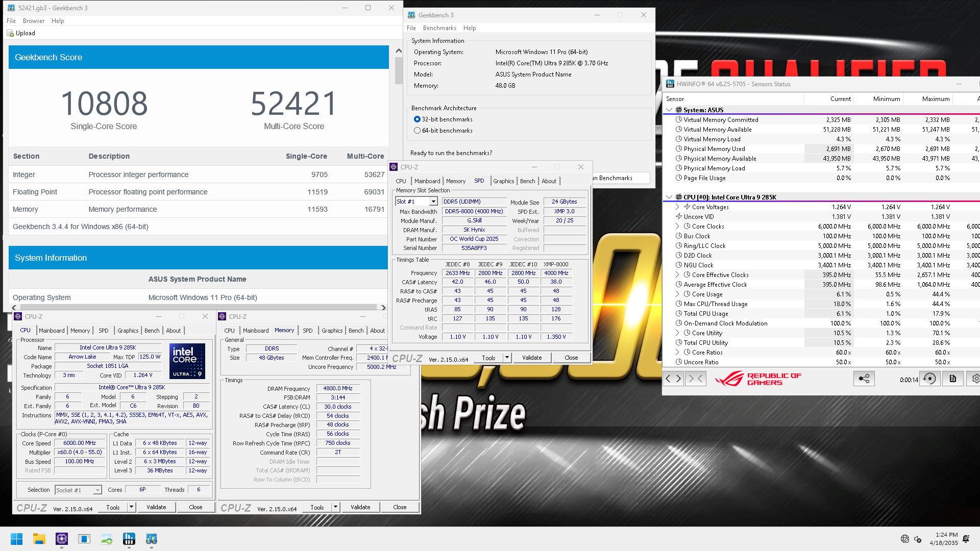Collapse the System: ASUS sensor group
The height and width of the screenshot is (551, 980).
669,110
